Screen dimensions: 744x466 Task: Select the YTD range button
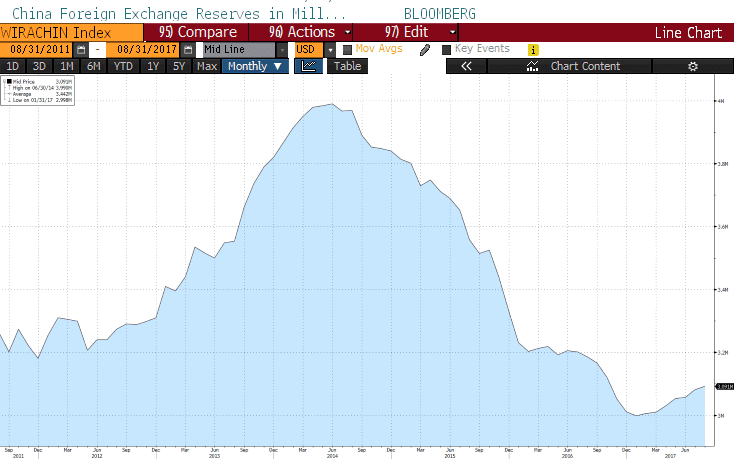tap(123, 67)
